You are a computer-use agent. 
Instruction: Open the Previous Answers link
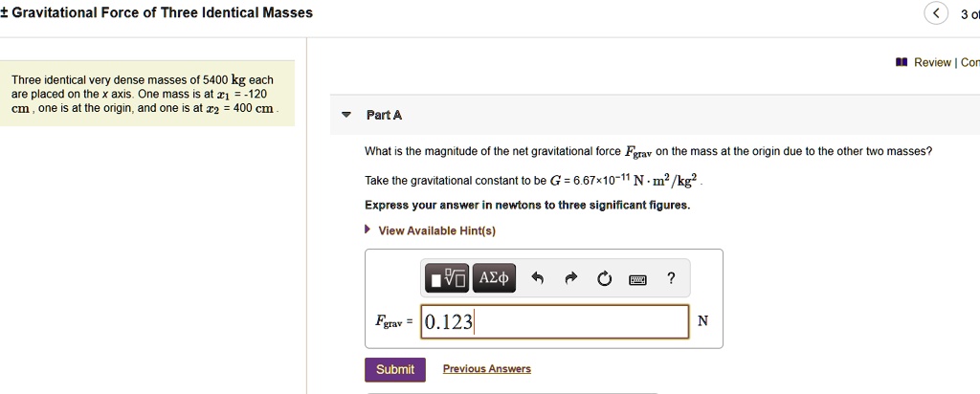486,369
